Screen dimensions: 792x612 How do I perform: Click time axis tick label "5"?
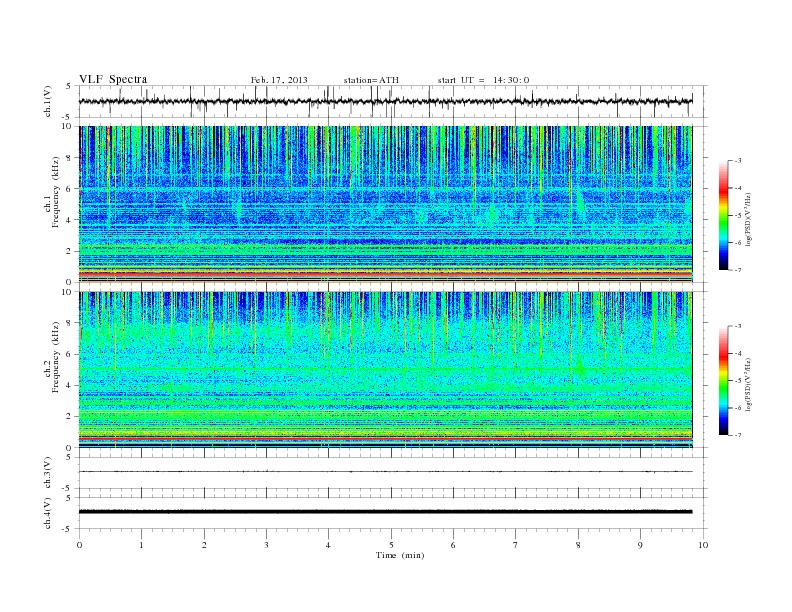[391, 545]
